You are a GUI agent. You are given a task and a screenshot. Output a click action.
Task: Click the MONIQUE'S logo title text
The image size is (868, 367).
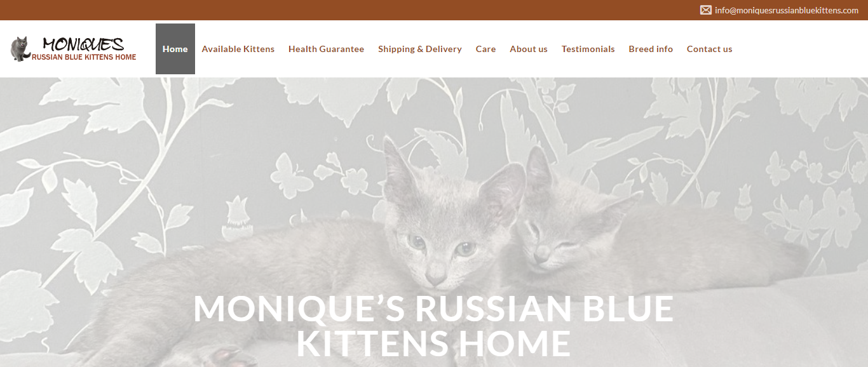[x=83, y=44]
